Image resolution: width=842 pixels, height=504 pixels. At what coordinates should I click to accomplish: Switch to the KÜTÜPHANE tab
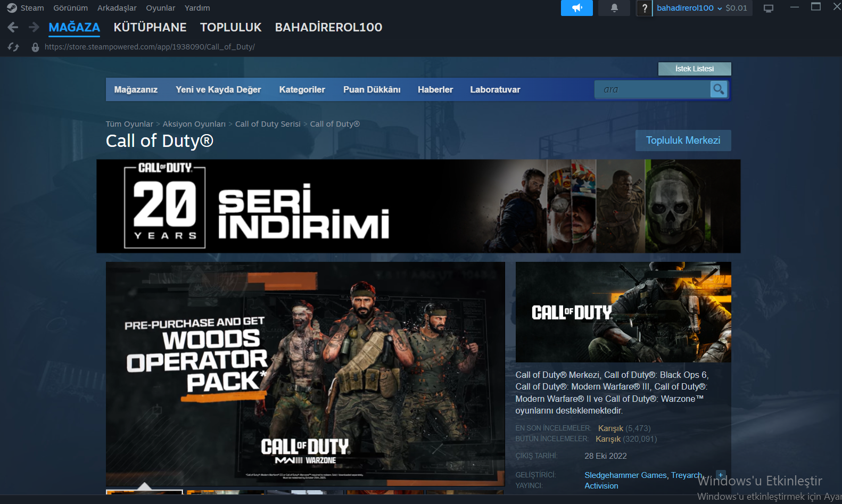point(150,27)
